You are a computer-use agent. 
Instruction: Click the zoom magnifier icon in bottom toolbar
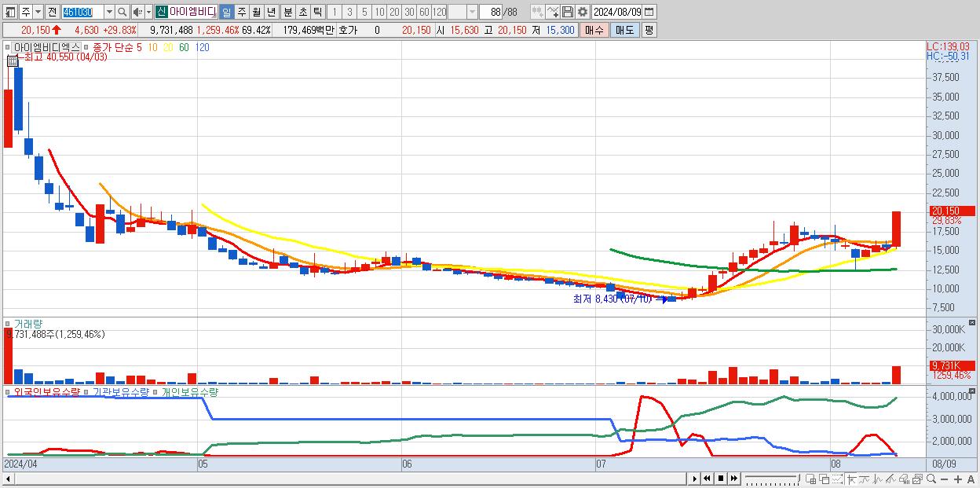[931, 479]
